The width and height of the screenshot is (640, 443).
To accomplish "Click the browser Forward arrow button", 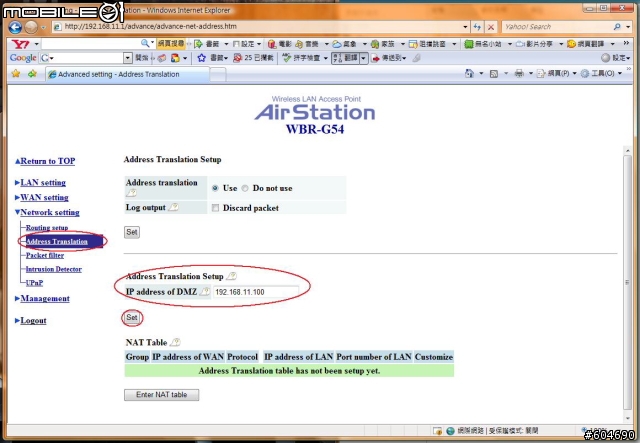I will (31, 27).
